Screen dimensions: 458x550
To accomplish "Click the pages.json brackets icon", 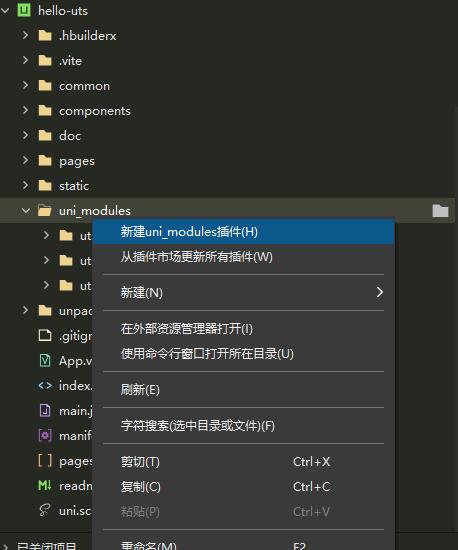I will pos(45,461).
